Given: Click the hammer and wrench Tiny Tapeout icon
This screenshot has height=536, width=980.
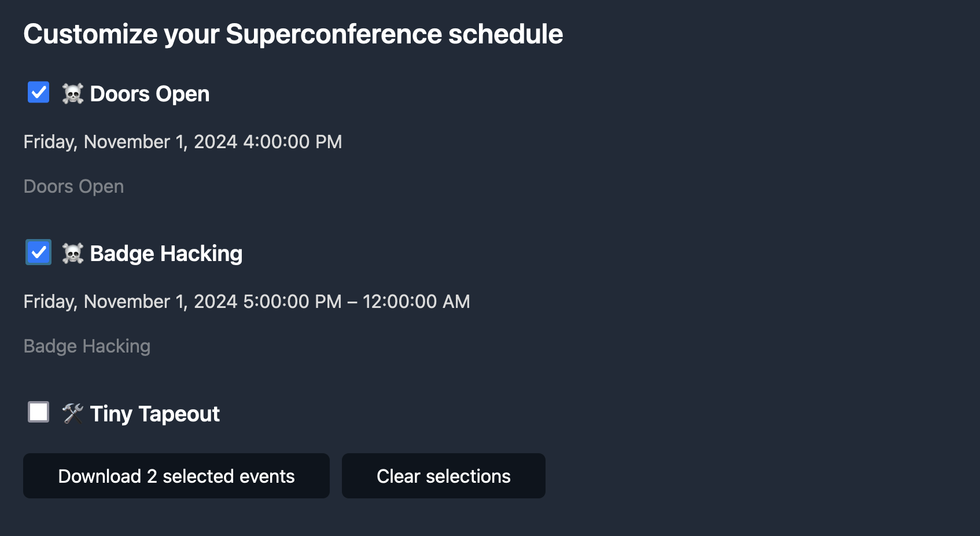Looking at the screenshot, I should pyautogui.click(x=73, y=413).
